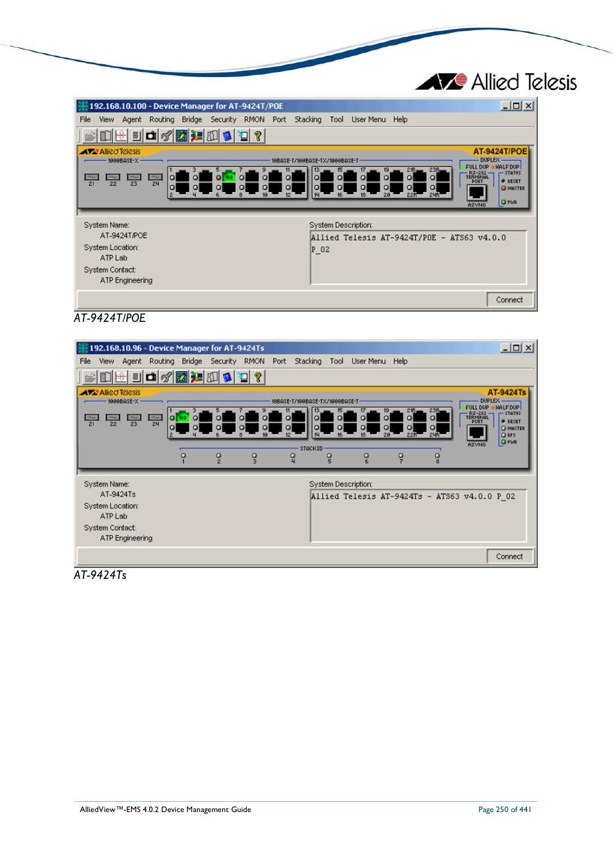Viewport: 613px width, 868px height.
Task: Click the blue chart icon in AT-9424Ts toolbar
Action: coord(182,377)
